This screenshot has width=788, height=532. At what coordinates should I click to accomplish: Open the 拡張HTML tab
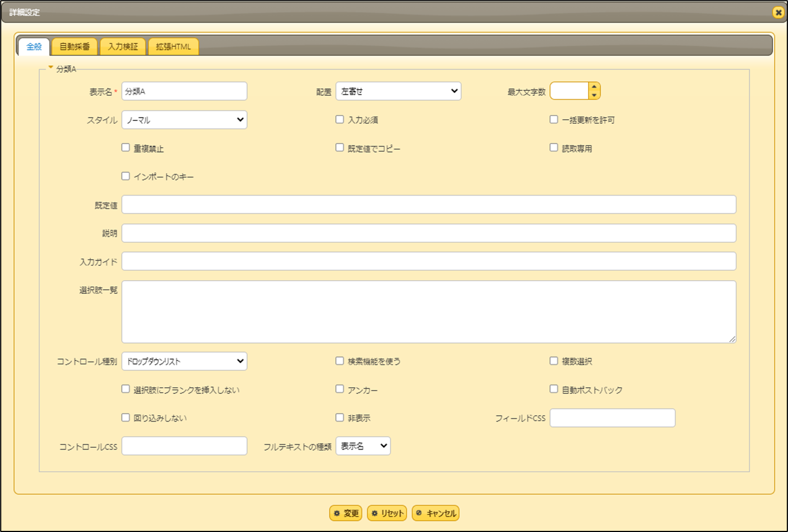tap(173, 47)
